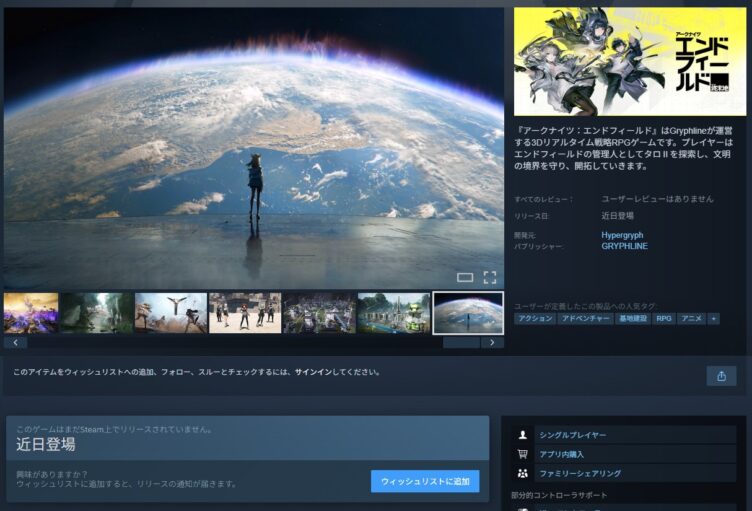Click the main Earth screenshot image
Screen dimensions: 752x511
(x=254, y=148)
